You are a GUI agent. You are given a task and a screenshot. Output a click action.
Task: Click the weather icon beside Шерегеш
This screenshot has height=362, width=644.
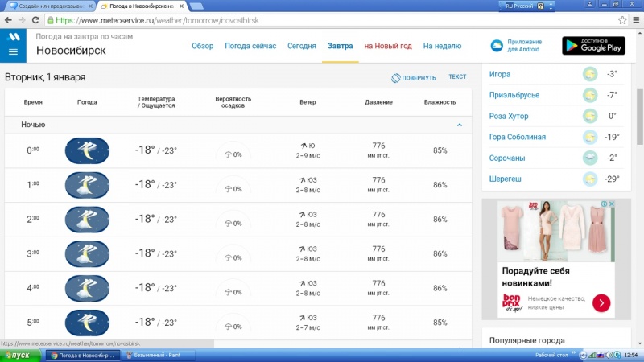coord(590,179)
